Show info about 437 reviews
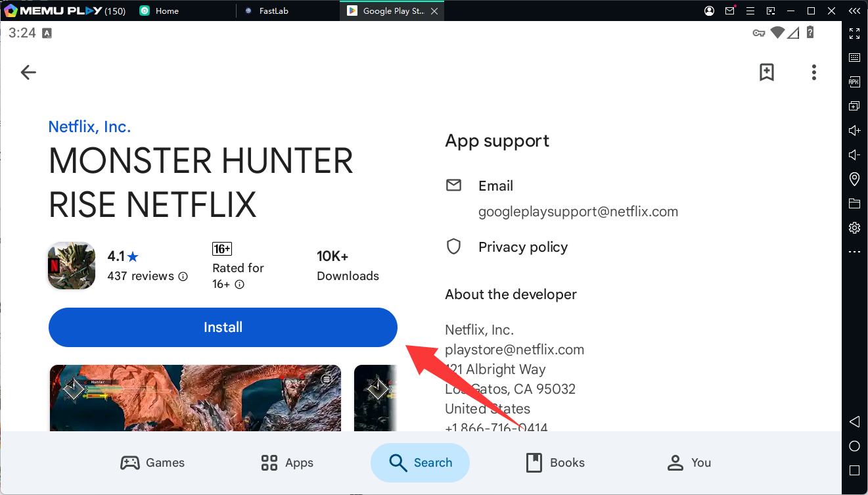Screen dimensions: 868x495 point(183,277)
